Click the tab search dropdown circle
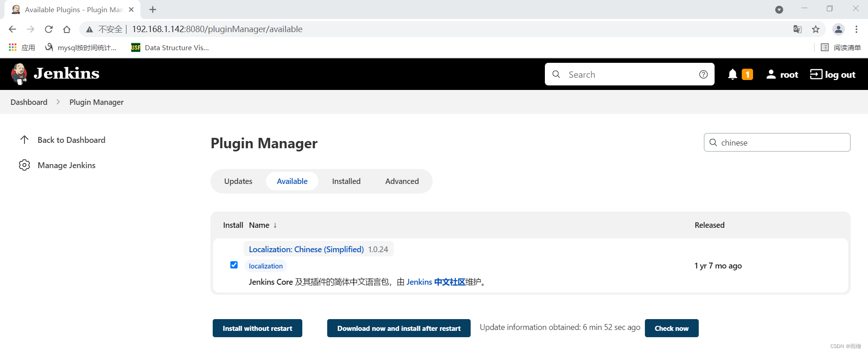The height and width of the screenshot is (353, 868). (x=779, y=9)
